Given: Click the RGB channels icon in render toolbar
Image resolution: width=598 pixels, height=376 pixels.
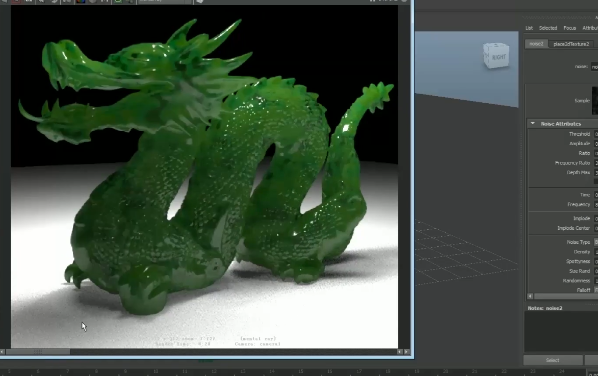Looking at the screenshot, I should pos(80,2).
